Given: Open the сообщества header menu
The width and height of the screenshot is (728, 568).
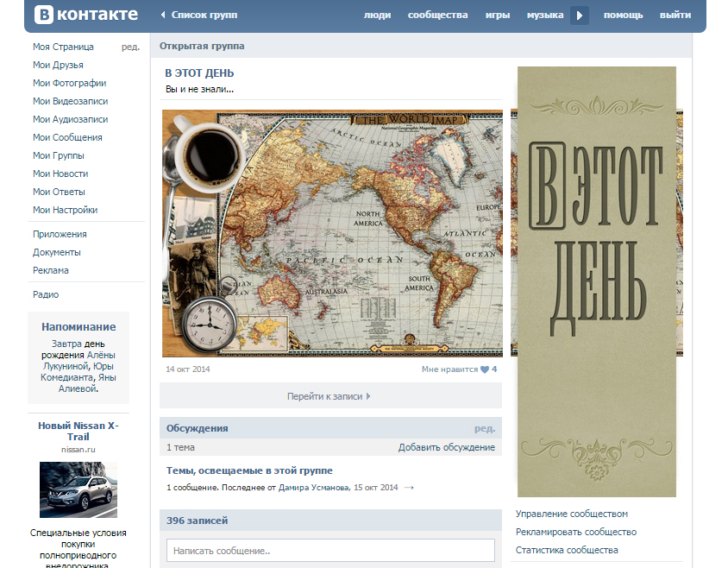Looking at the screenshot, I should click(x=437, y=15).
